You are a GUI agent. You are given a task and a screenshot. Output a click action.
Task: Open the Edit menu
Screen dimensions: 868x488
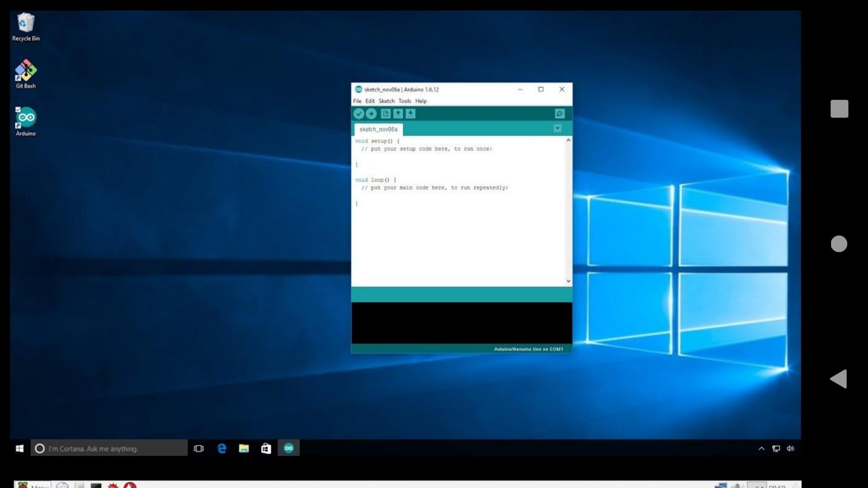(370, 101)
